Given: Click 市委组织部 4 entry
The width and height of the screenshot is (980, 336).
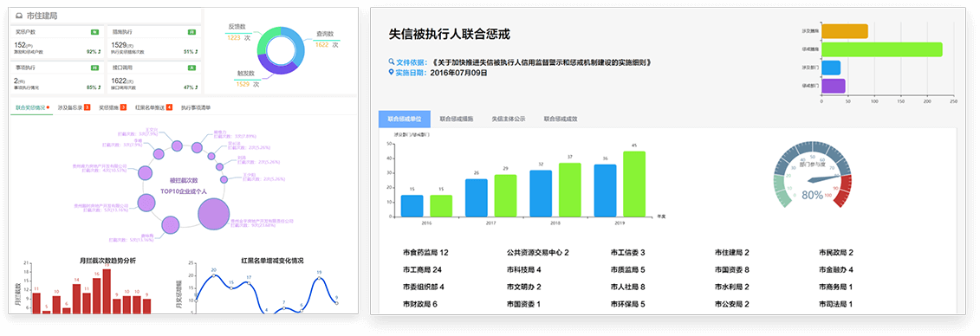Looking at the screenshot, I should point(424,288).
